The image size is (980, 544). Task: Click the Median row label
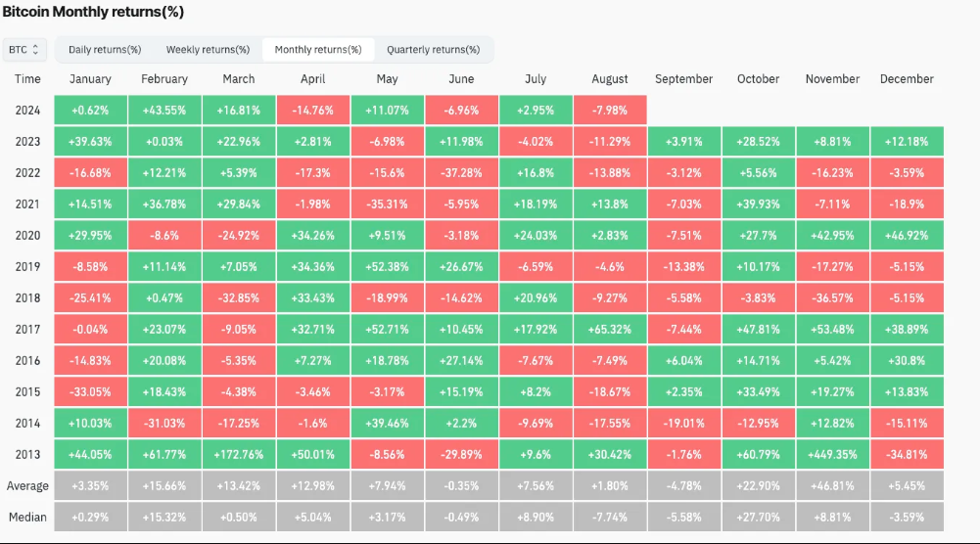[x=28, y=518]
